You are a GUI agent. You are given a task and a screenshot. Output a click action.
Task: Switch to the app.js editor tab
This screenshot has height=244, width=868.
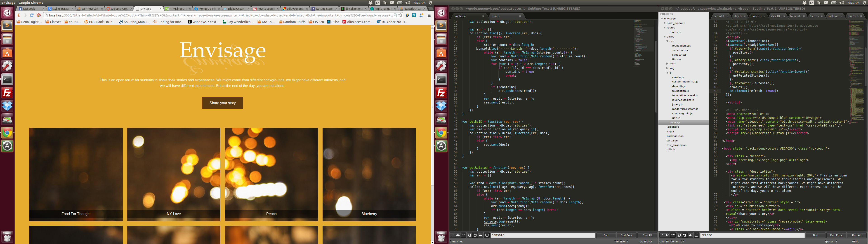point(496,16)
